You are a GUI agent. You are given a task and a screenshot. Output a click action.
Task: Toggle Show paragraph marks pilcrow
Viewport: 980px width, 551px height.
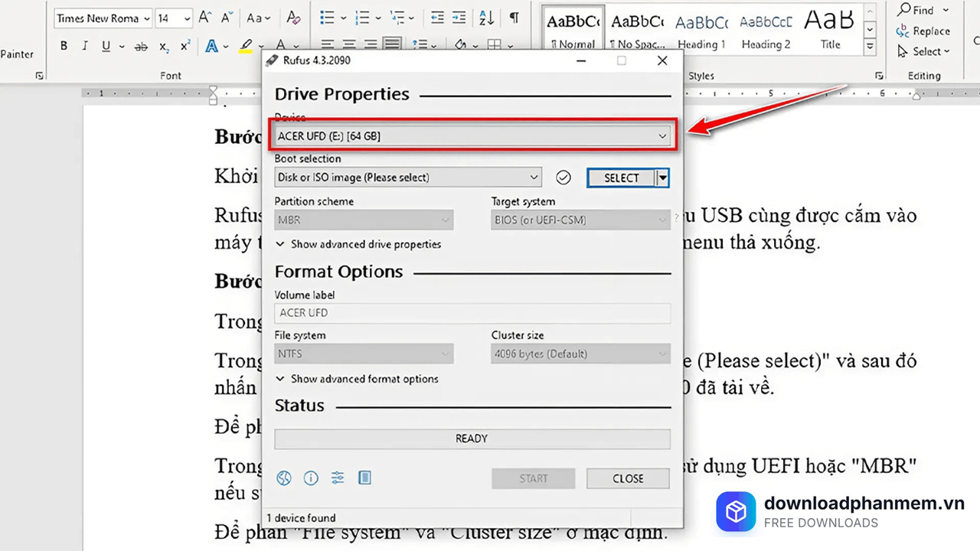[514, 18]
